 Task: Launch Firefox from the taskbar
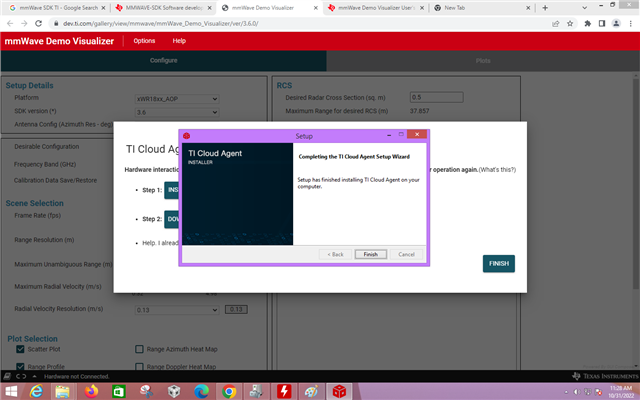pyautogui.click(x=91, y=391)
